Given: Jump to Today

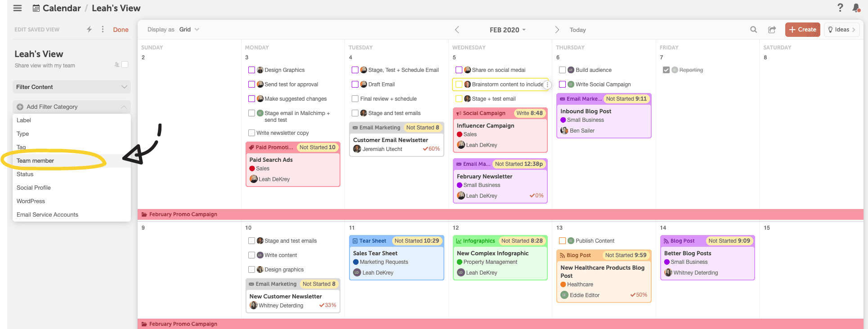Looking at the screenshot, I should pos(577,30).
